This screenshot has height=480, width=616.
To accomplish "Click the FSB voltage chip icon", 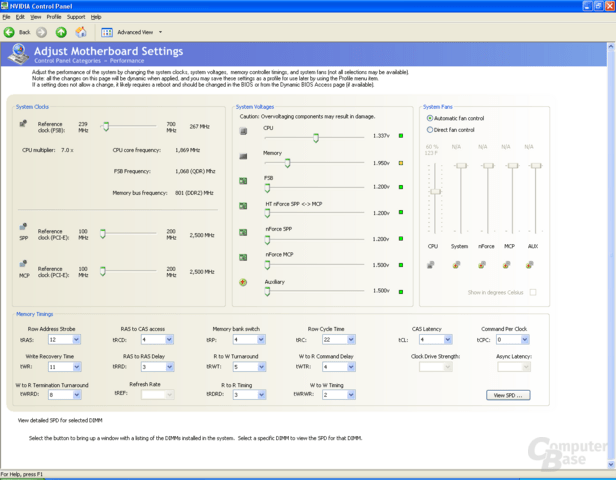I will click(x=244, y=181).
